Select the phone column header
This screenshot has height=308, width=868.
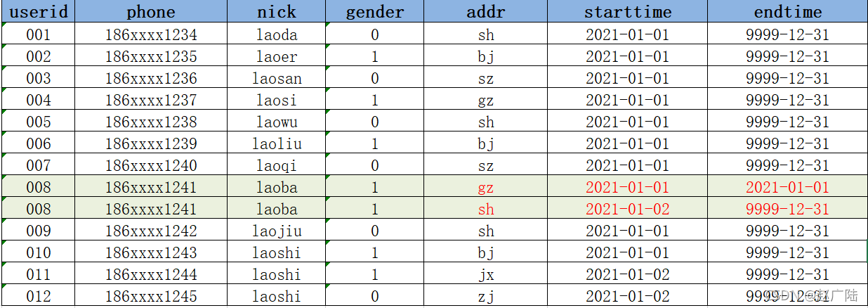[151, 12]
